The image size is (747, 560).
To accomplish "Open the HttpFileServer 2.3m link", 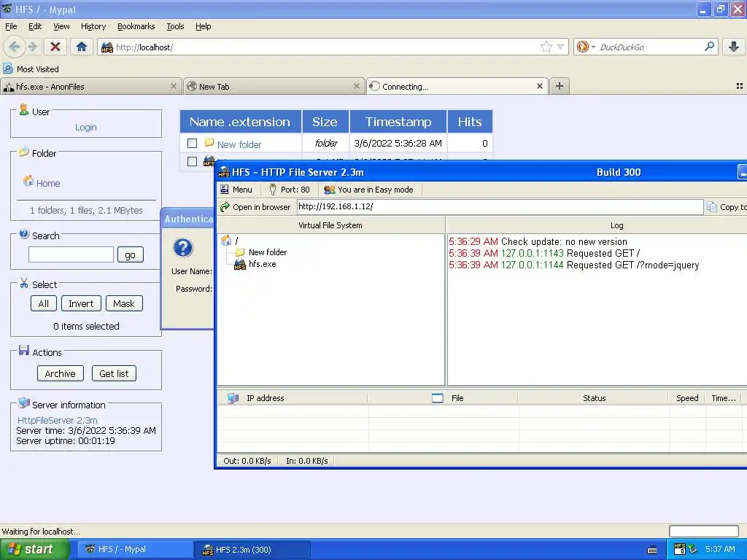I will (57, 421).
